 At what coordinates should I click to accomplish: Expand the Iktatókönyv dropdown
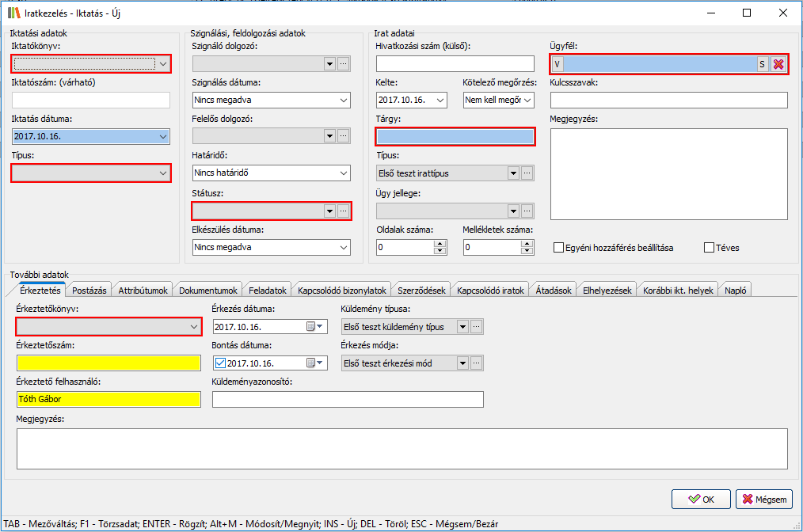point(163,64)
